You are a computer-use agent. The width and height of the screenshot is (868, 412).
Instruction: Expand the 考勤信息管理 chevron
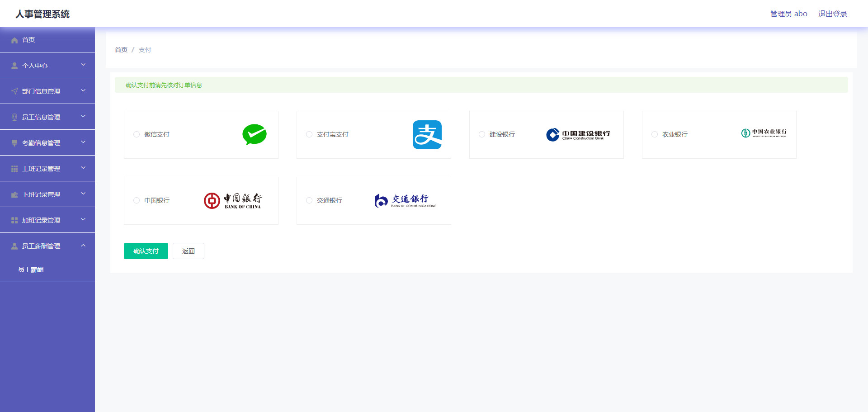coord(83,142)
